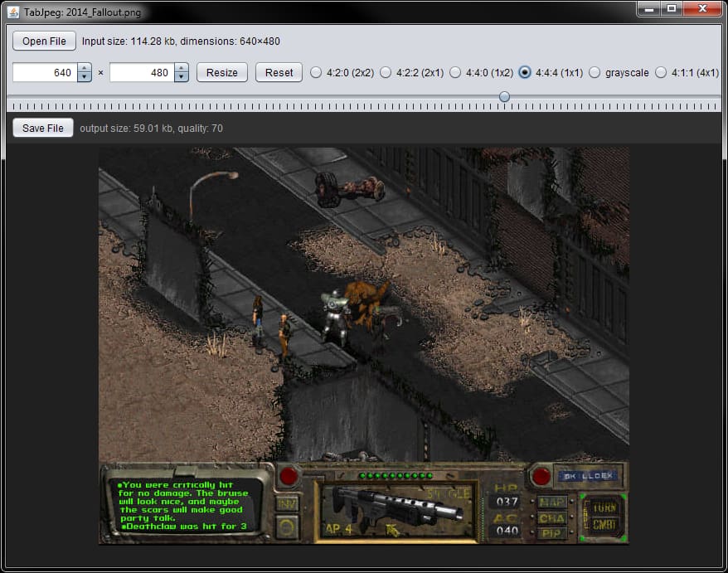Decrease width with the down stepper arrow
728x573 pixels.
coord(85,77)
